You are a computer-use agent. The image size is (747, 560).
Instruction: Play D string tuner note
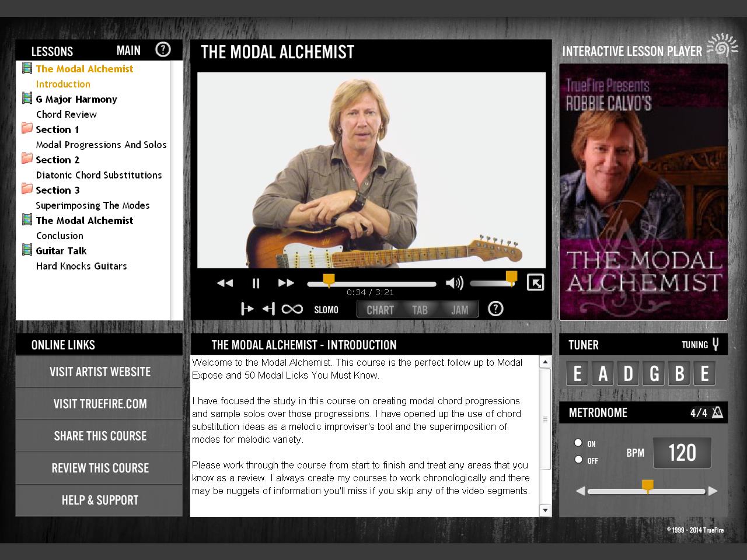point(629,373)
